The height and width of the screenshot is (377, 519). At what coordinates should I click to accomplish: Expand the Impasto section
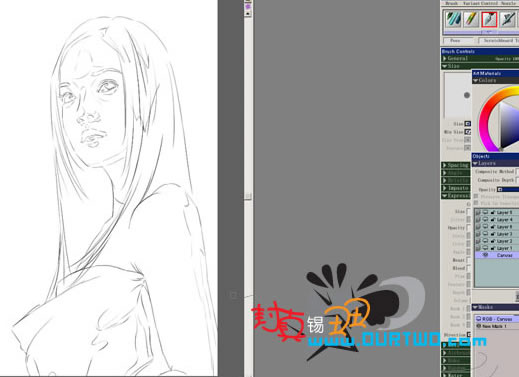coord(445,188)
